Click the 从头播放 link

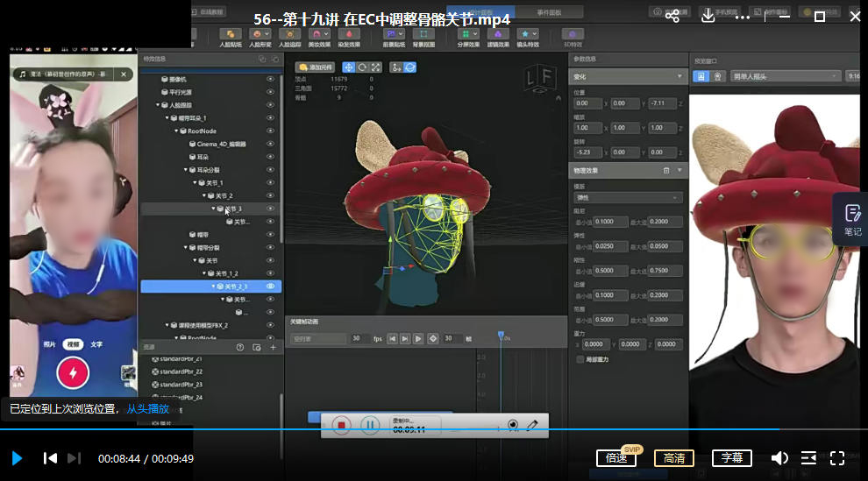[147, 408]
